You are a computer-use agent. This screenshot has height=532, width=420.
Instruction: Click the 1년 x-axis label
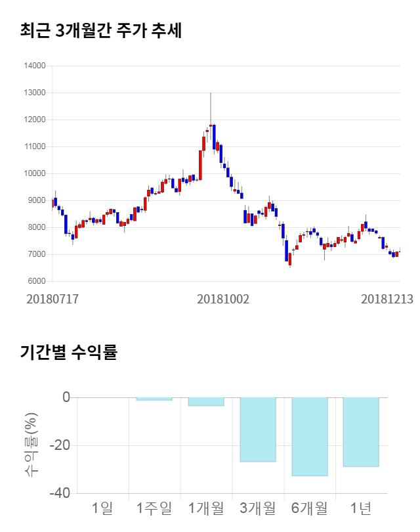[x=361, y=508]
